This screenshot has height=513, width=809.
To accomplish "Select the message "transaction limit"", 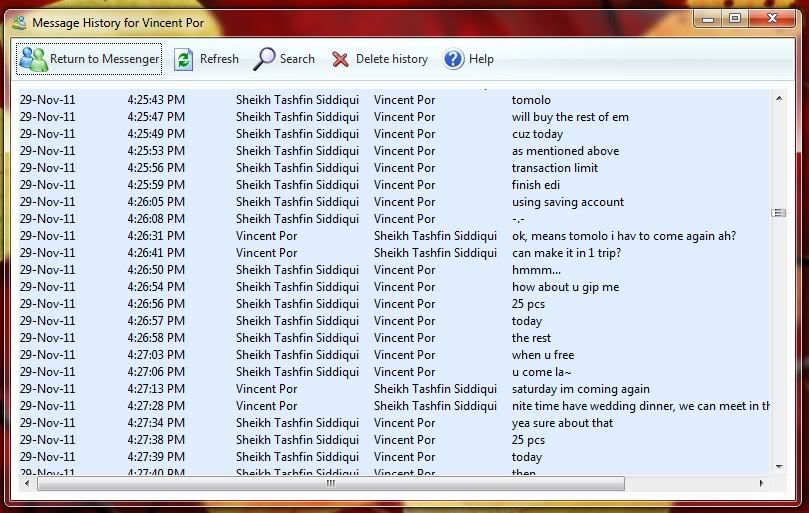I will point(555,168).
